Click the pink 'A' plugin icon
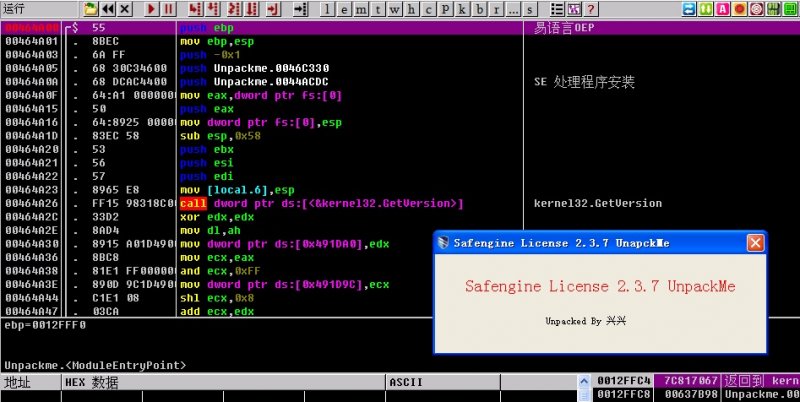 click(x=722, y=9)
